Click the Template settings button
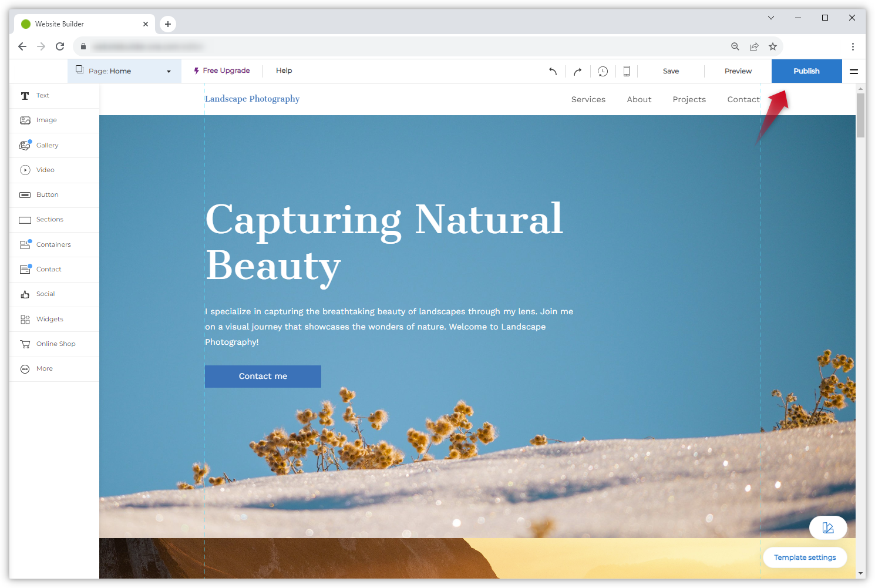The image size is (875, 588). coord(805,557)
